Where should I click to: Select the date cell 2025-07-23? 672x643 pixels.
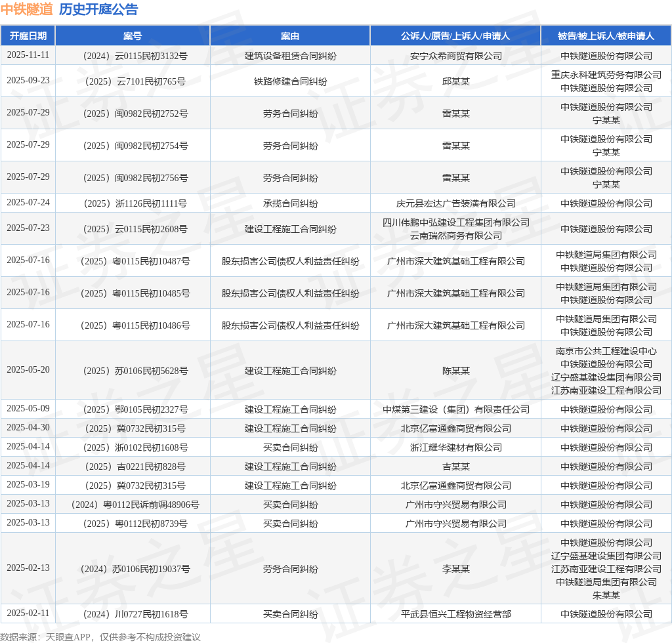point(28,228)
